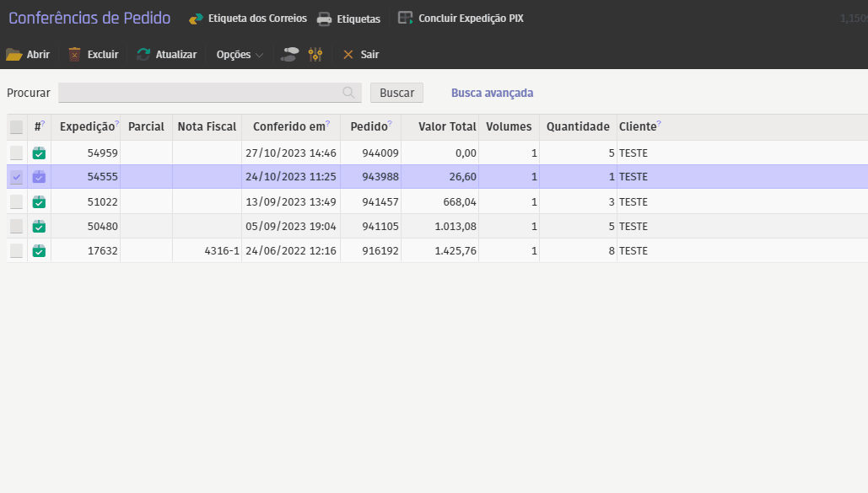The height and width of the screenshot is (493, 868).
Task: Click status icon of expedition 17632
Action: tap(39, 251)
